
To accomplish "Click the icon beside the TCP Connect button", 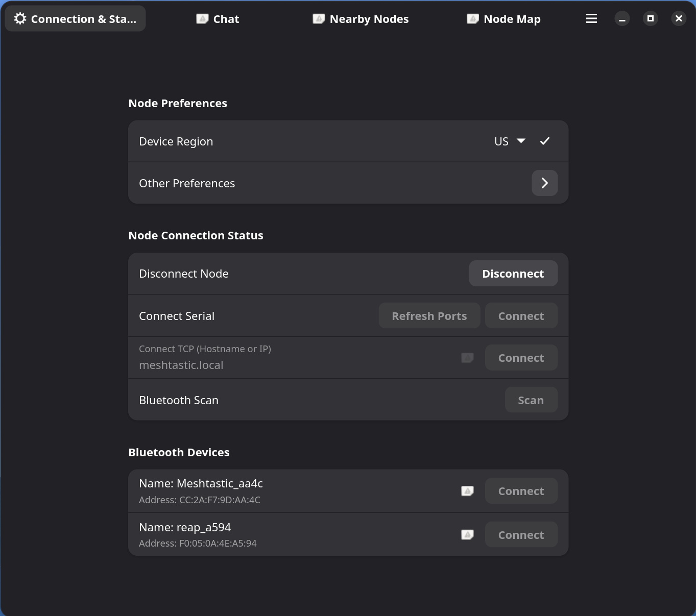I will (x=467, y=358).
